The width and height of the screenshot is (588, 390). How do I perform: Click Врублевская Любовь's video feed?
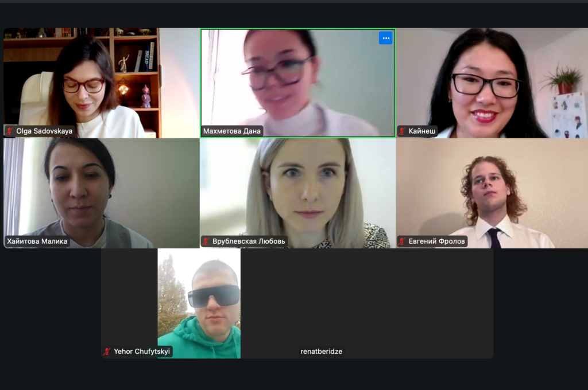click(298, 193)
